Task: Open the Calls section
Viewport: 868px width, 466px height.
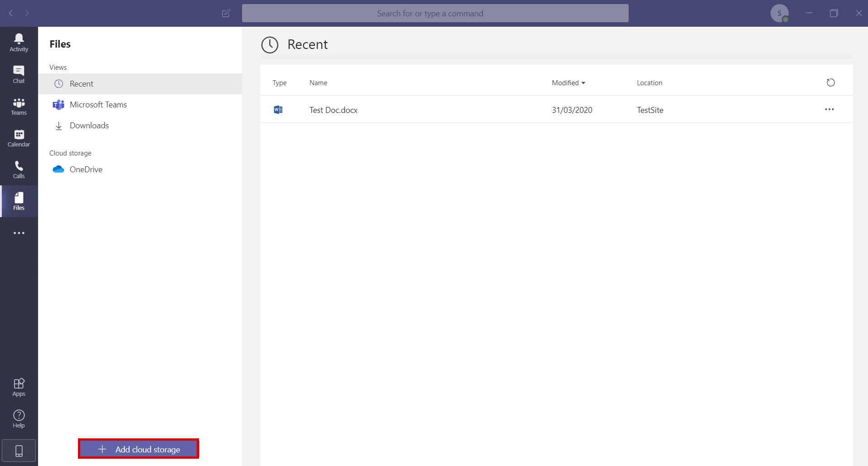Action: pos(19,170)
